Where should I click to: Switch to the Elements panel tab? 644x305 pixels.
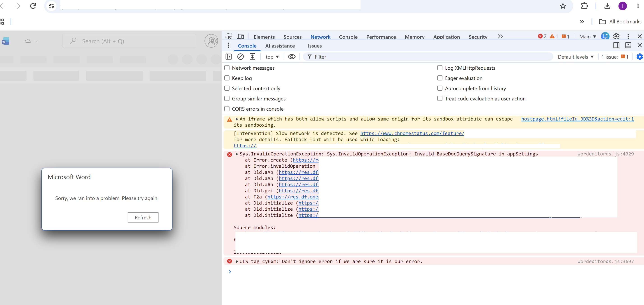point(264,37)
